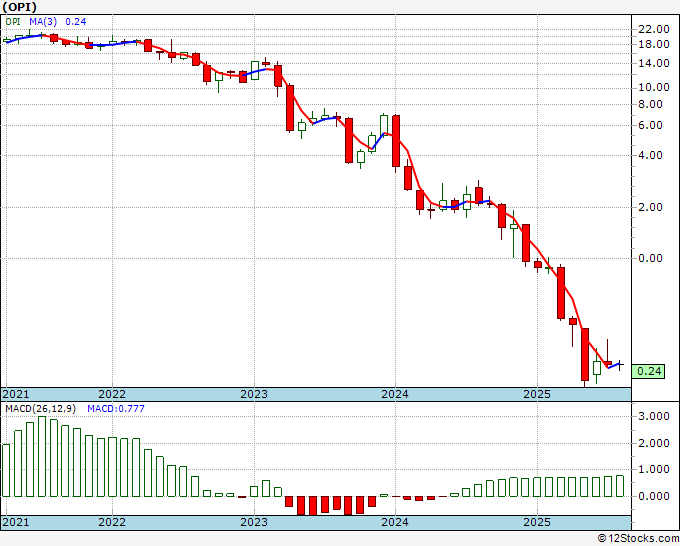The image size is (680, 546).
Task: Click the 2023 label on price timeline
Action: tap(254, 394)
